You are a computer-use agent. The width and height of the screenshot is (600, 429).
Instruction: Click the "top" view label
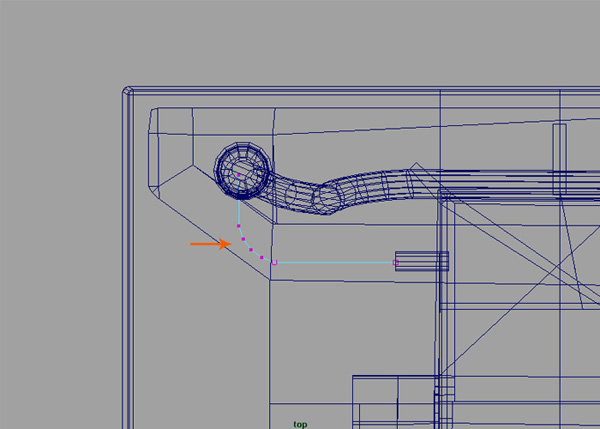pos(300,423)
